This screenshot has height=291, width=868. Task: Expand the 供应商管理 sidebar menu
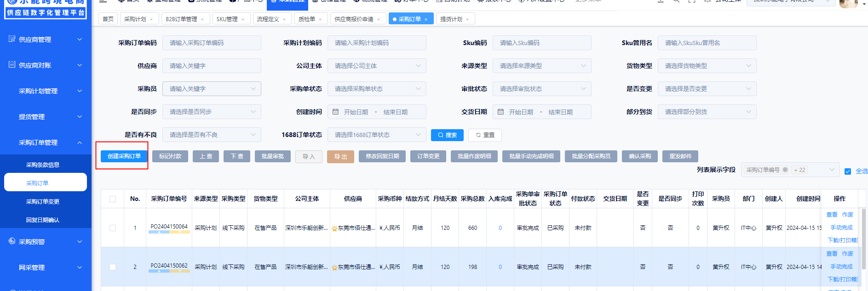(x=46, y=40)
